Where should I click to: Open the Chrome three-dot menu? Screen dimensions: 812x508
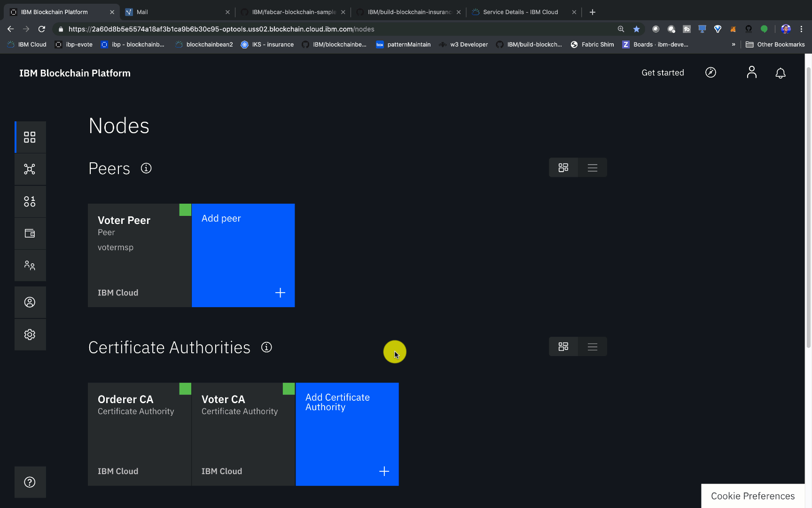point(801,29)
